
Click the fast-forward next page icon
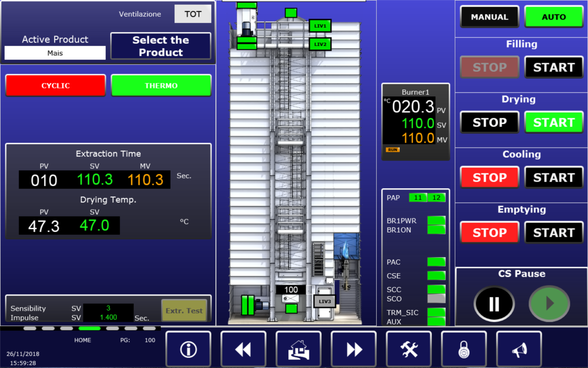tap(353, 349)
